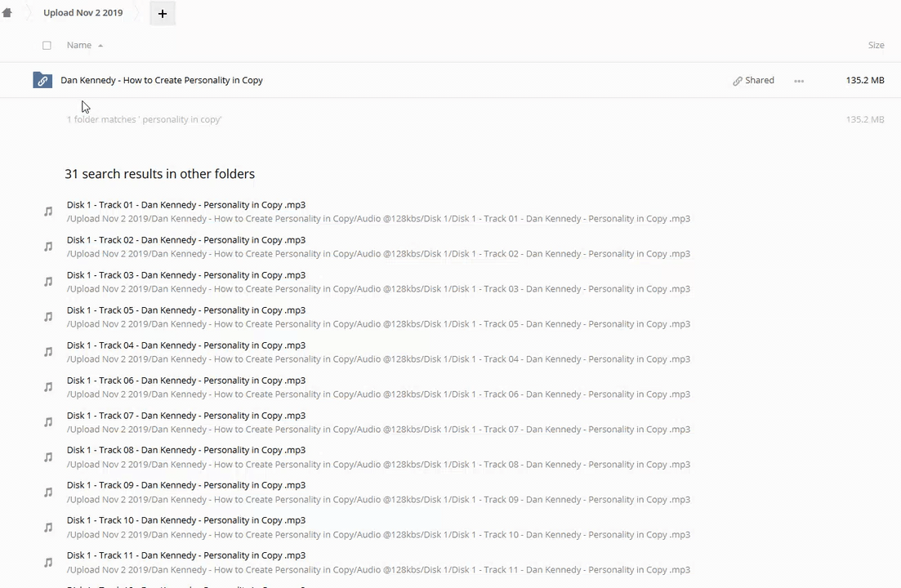Open the Upload Nov 2 2019 breadcrumb
Viewport: 901px width, 588px height.
click(83, 13)
